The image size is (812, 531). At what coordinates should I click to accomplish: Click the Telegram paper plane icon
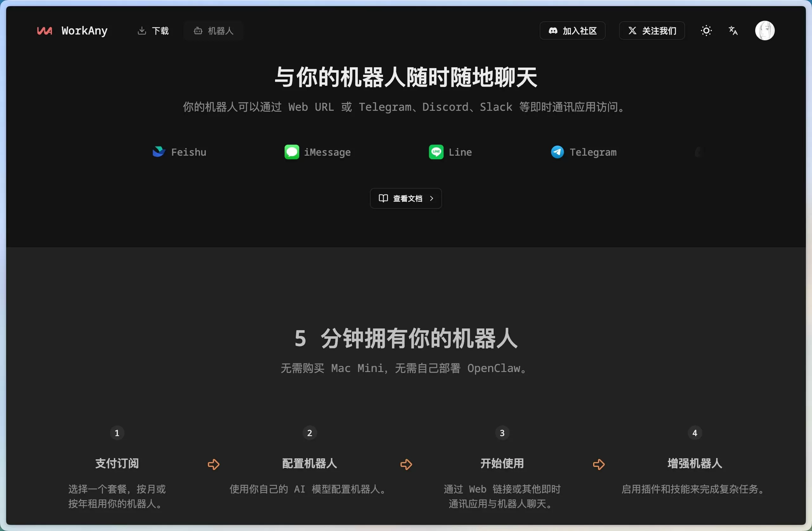pos(557,152)
